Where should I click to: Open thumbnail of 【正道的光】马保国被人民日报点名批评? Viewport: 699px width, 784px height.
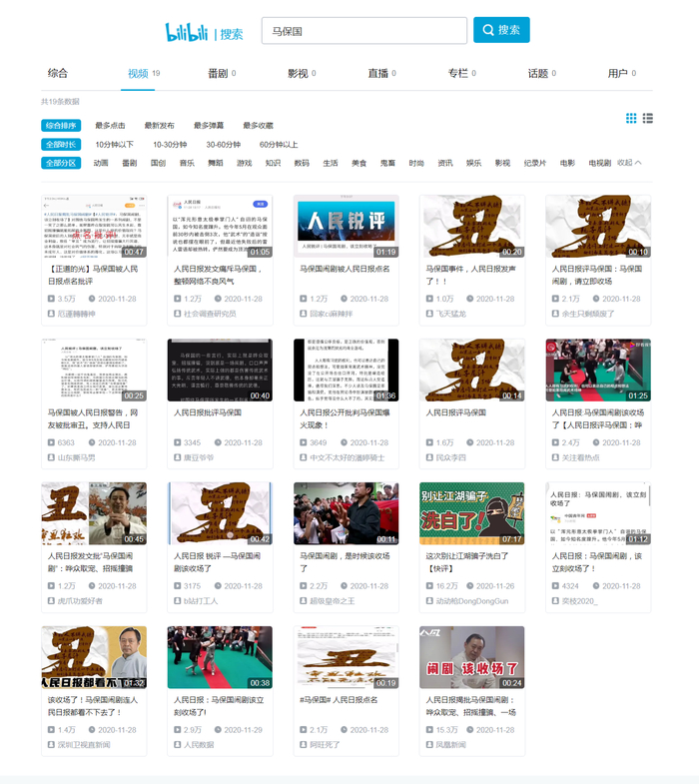click(x=94, y=227)
